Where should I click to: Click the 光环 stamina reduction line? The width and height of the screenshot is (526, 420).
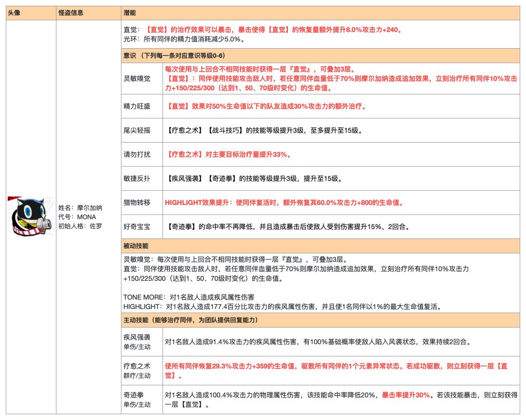click(184, 39)
